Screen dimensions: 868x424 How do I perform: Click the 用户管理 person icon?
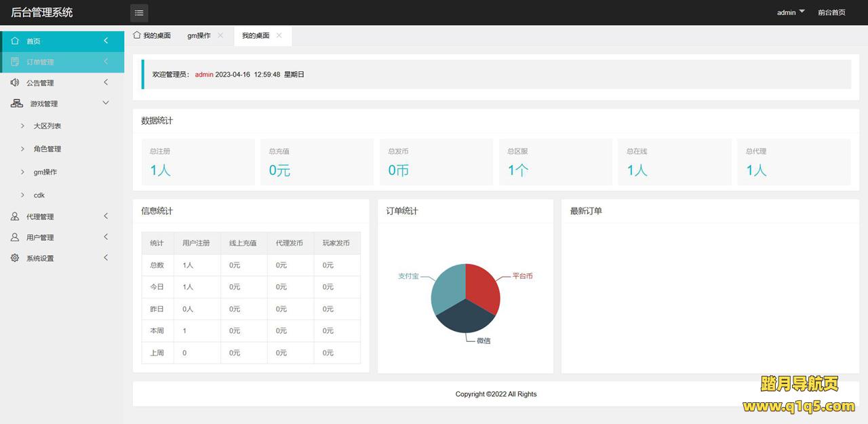coord(15,237)
